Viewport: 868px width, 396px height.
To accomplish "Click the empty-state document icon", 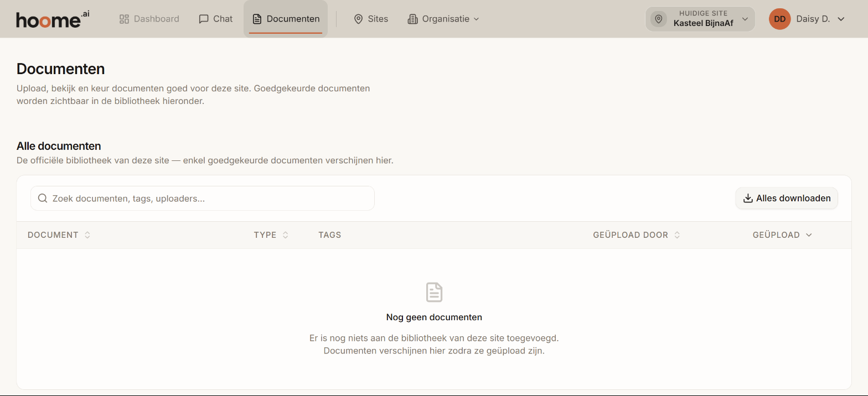I will 434,292.
